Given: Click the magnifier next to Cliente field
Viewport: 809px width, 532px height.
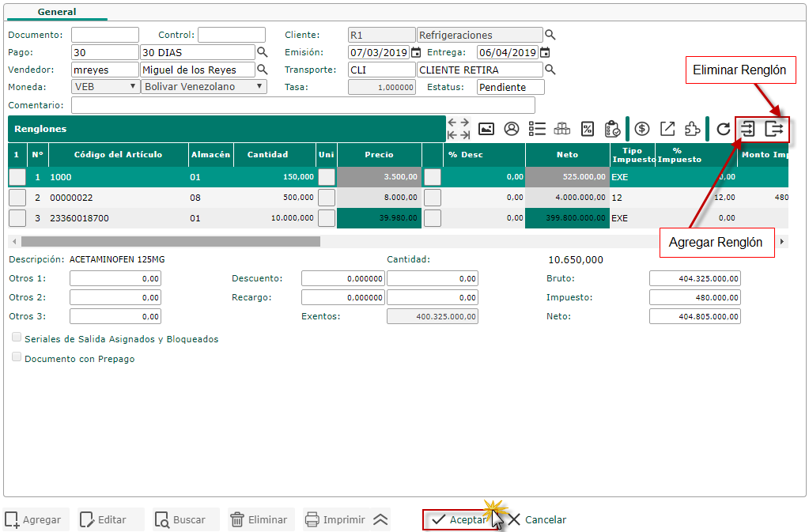Looking at the screenshot, I should (x=551, y=36).
